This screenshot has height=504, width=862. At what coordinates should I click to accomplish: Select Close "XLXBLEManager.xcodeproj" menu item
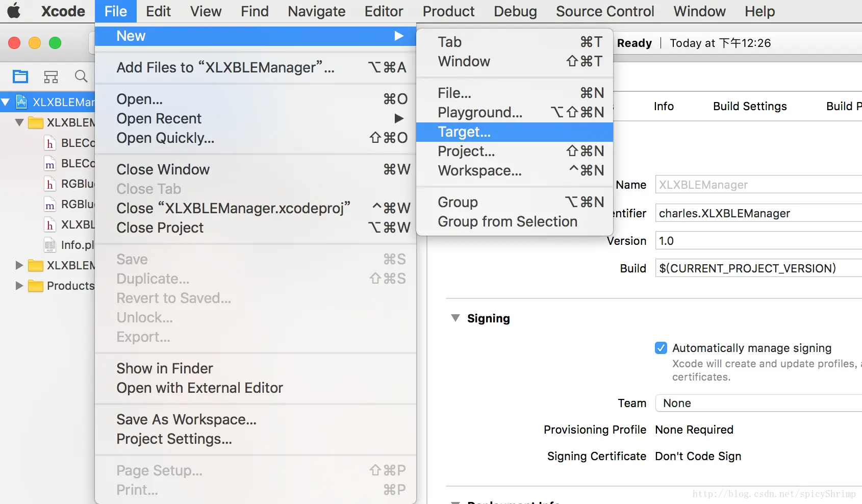(x=256, y=209)
